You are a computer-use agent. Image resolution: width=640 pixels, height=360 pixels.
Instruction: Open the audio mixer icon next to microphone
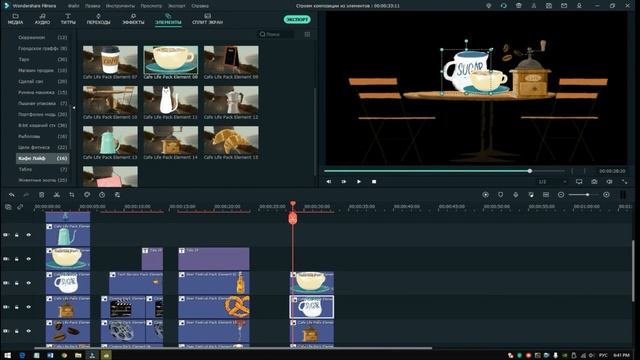pyautogui.click(x=531, y=195)
